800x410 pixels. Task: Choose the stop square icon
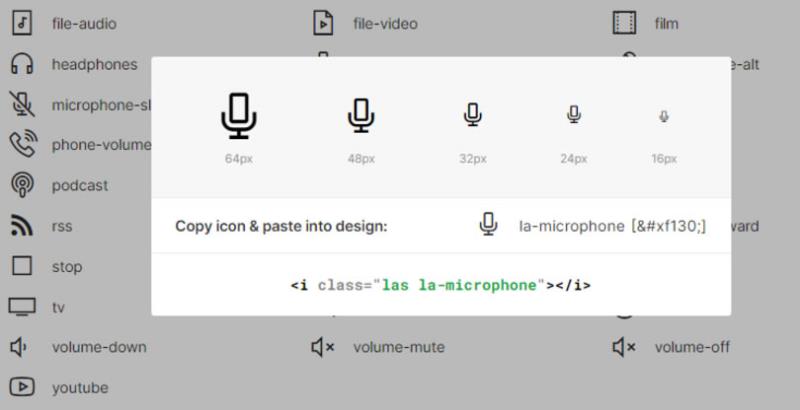(x=22, y=266)
